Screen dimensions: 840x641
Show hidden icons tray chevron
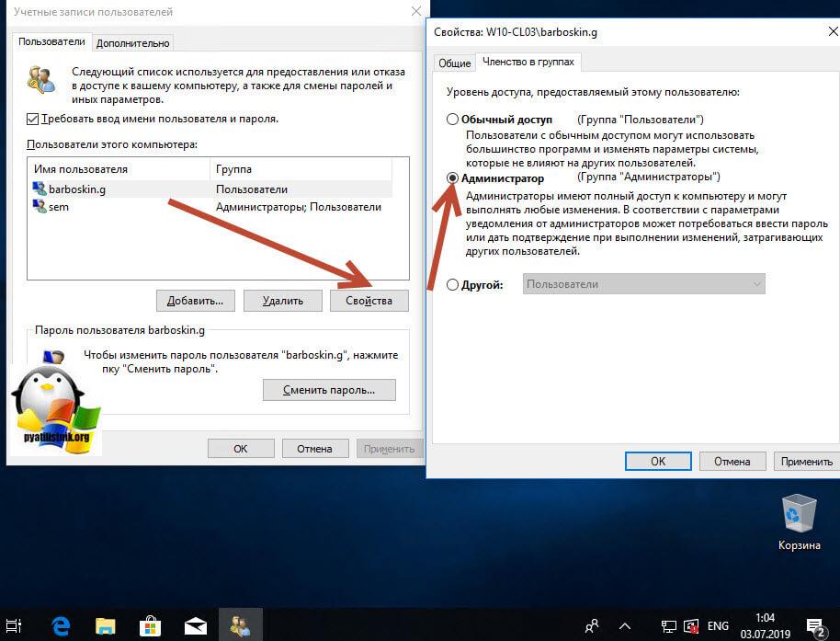point(625,626)
